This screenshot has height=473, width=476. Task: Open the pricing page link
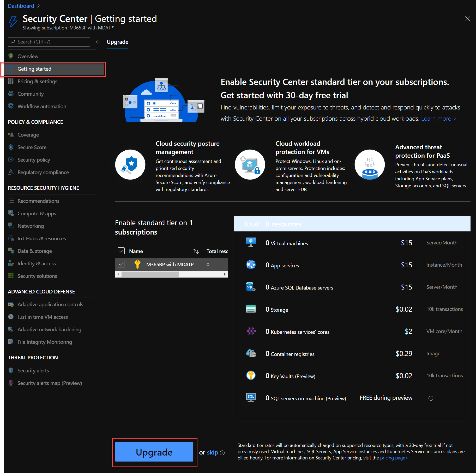tap(394, 458)
